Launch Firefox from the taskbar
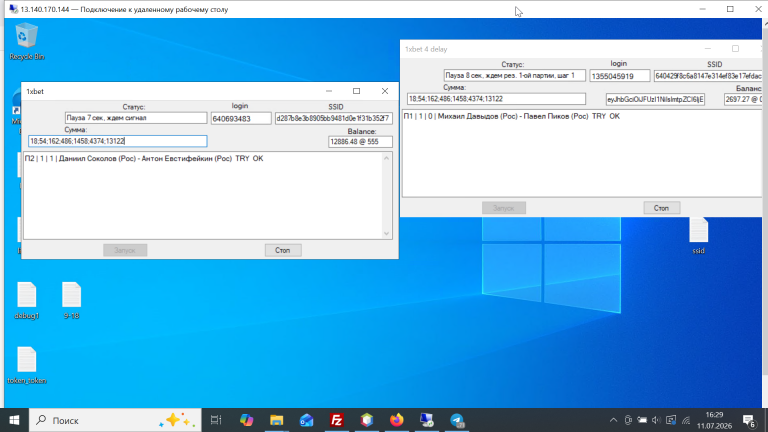The height and width of the screenshot is (432, 768). [397, 420]
